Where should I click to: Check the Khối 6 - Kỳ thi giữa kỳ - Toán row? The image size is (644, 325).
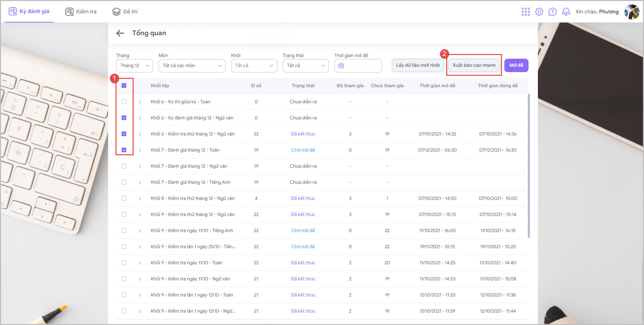point(124,102)
